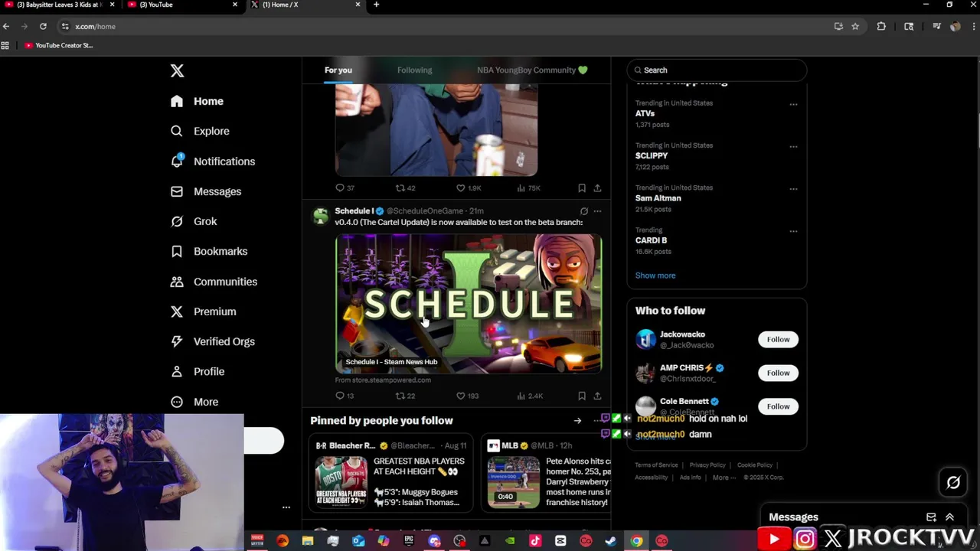Open File Explorer from the taskbar

(x=308, y=541)
